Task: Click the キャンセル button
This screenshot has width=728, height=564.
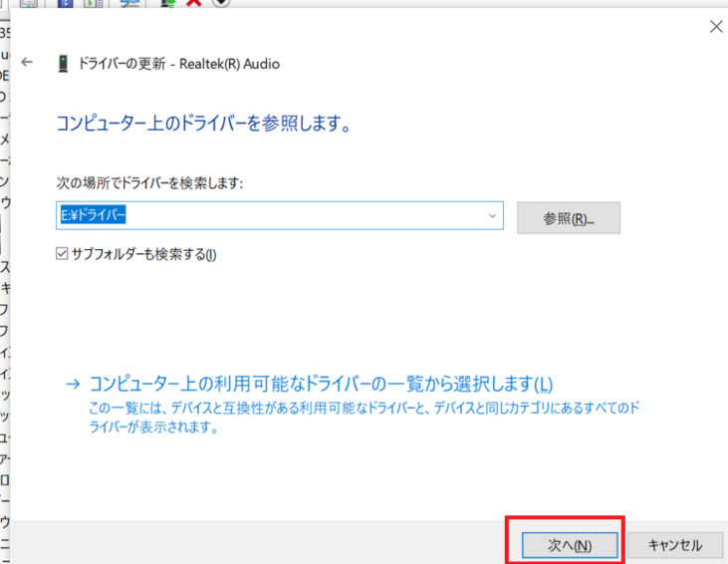Action: coord(674,545)
